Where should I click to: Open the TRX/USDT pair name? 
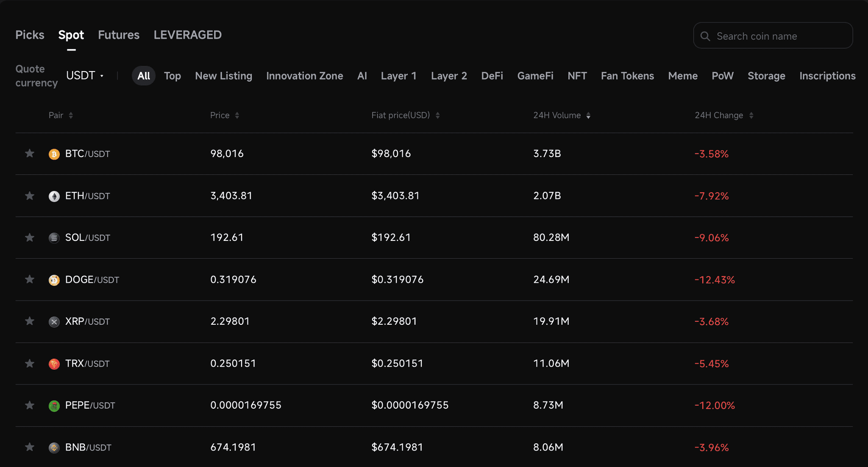[87, 363]
